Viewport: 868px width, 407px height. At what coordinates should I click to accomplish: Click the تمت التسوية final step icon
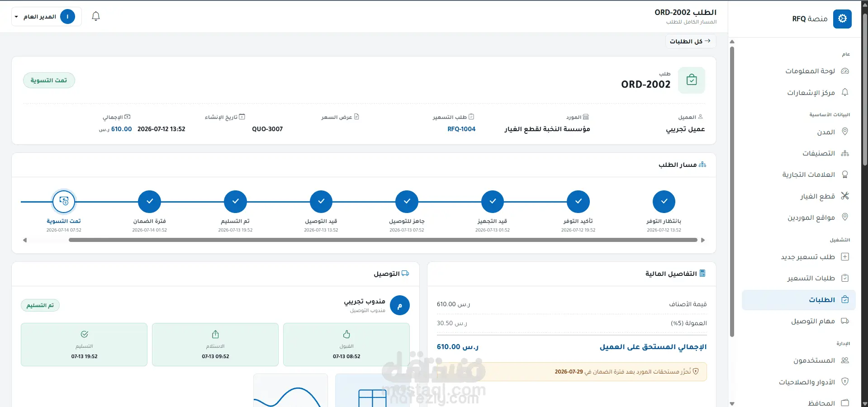(64, 201)
